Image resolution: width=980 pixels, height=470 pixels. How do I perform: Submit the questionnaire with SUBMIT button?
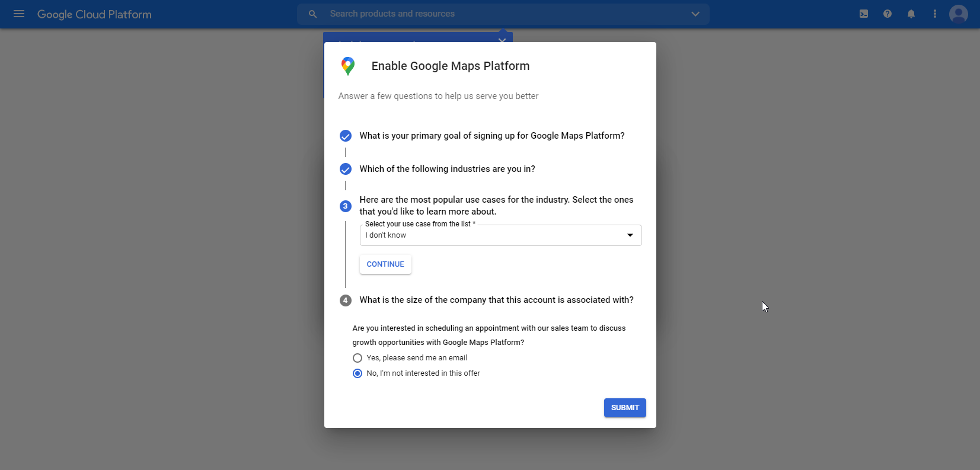point(625,408)
